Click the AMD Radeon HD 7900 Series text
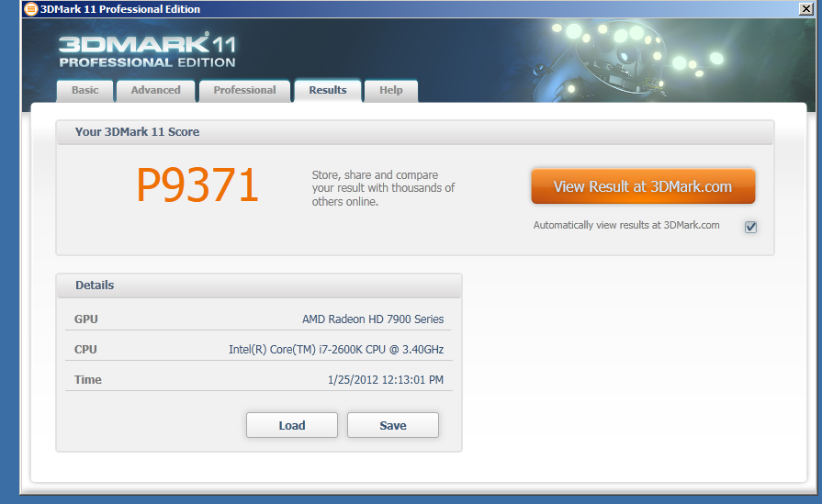 (x=373, y=319)
